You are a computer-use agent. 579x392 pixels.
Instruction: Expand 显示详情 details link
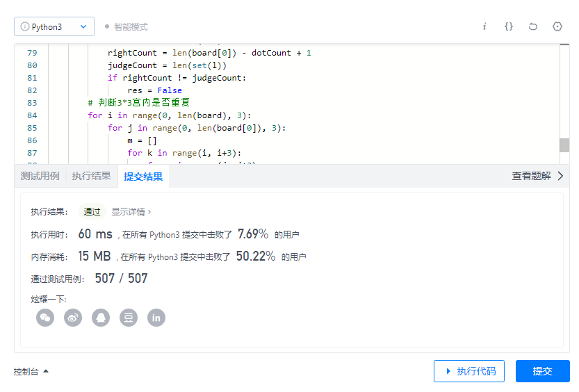click(131, 212)
